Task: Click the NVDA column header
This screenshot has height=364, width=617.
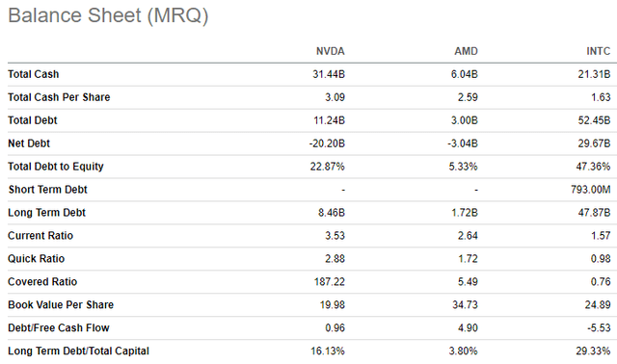Action: point(330,51)
